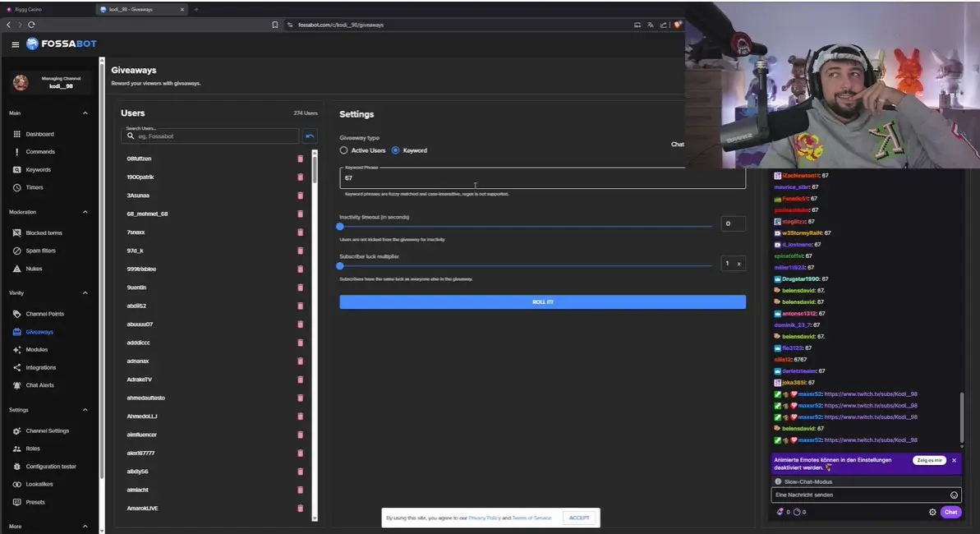
Task: Click the purple Chat send button
Action: pos(950,512)
